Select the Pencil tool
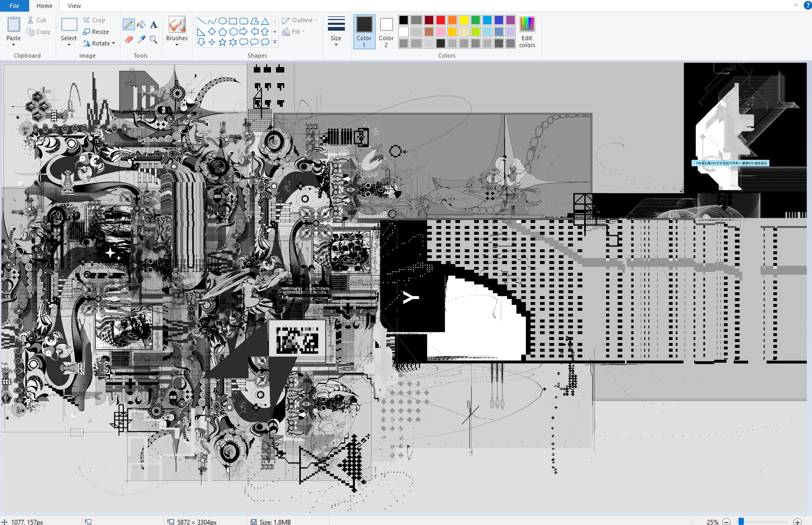The image size is (812, 525). click(128, 25)
